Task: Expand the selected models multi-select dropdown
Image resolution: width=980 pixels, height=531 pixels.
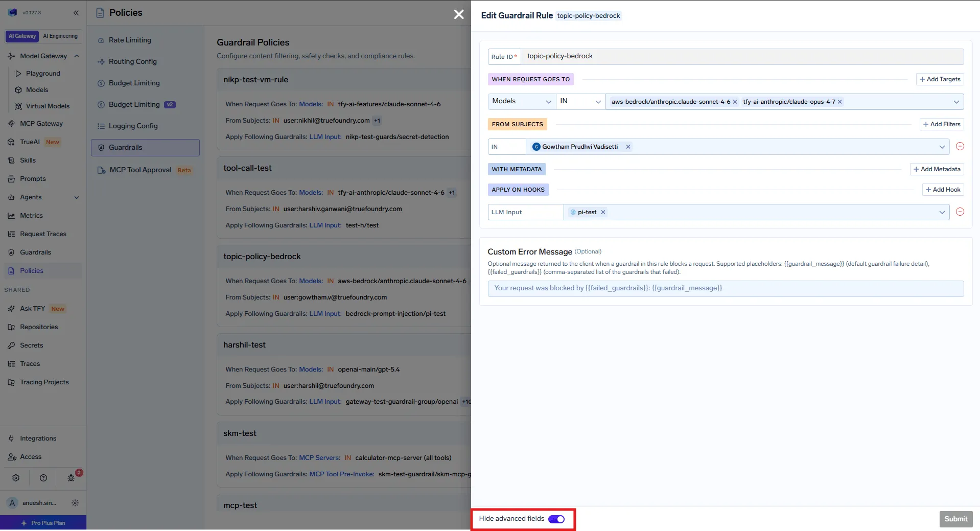Action: pyautogui.click(x=956, y=102)
